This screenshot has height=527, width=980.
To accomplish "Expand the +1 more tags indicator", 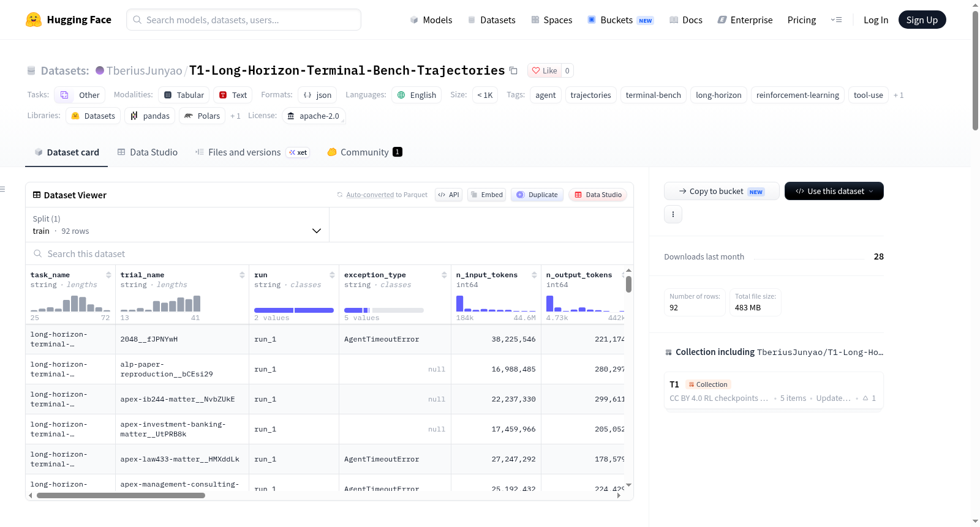I will [x=899, y=95].
